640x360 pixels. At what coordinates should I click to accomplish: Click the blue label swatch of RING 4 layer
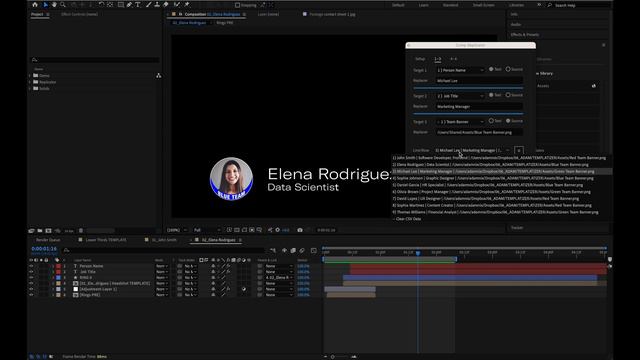click(58, 278)
